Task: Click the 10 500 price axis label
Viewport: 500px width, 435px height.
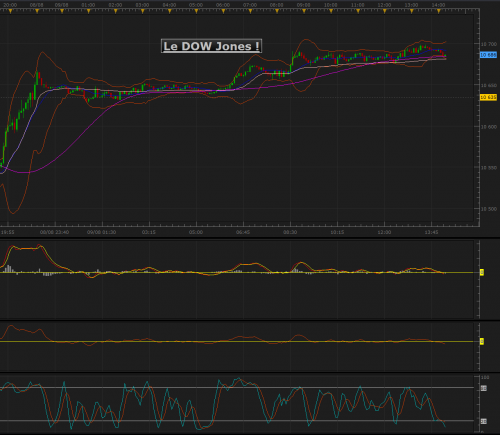Action: pos(489,209)
